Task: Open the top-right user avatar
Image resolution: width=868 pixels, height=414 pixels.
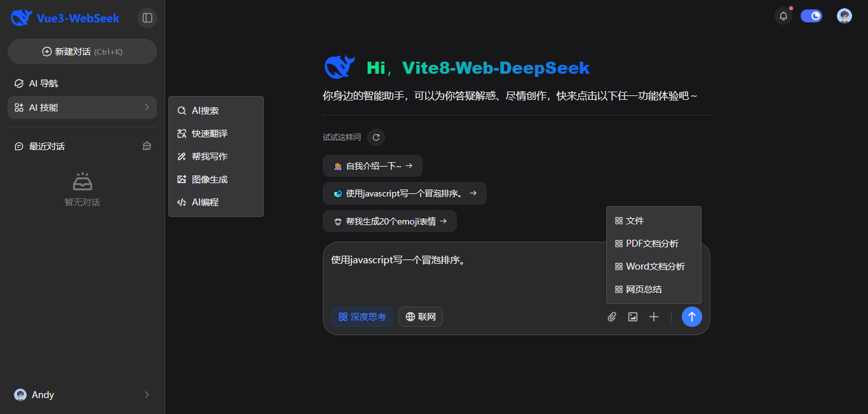Action: 844,16
